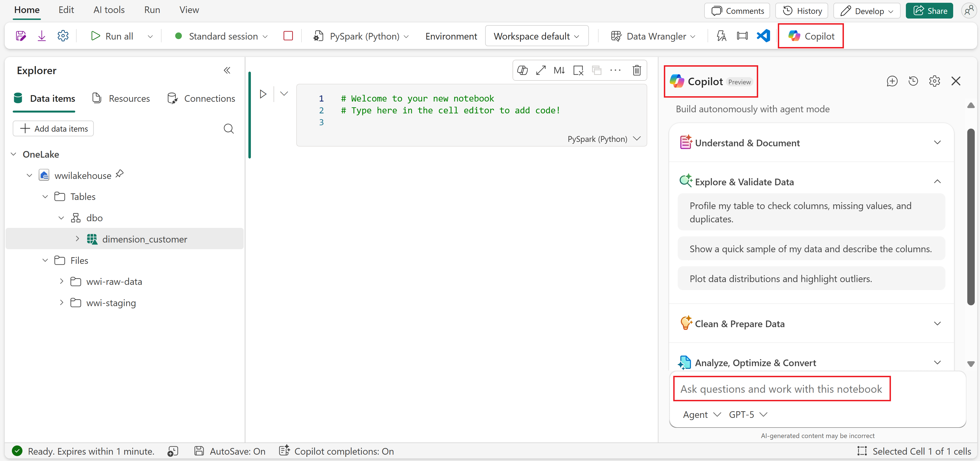Open the Workspace default dropdown

point(536,36)
